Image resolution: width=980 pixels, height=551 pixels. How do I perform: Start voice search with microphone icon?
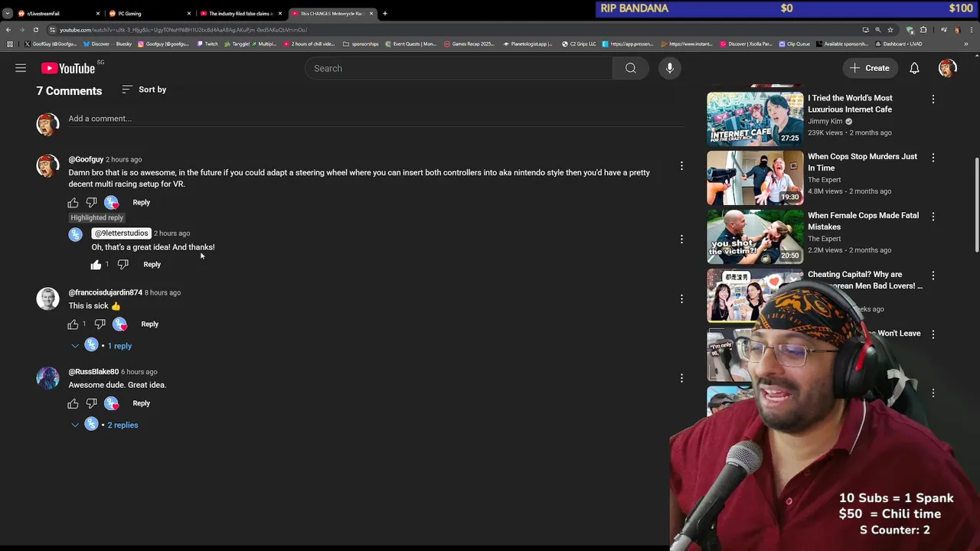point(669,68)
